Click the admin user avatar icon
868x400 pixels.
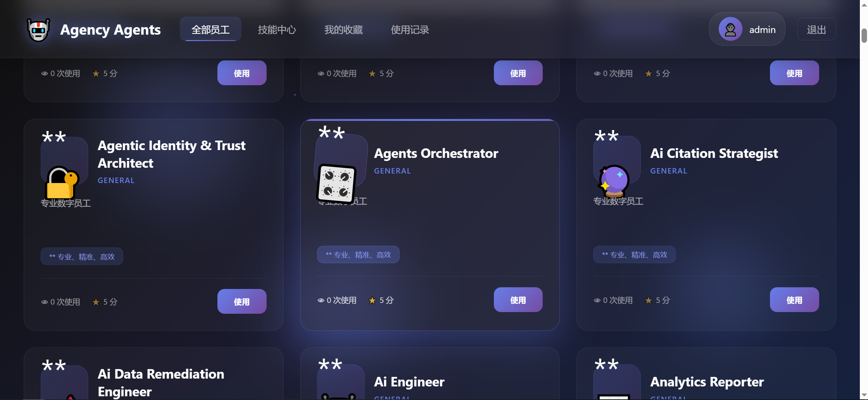coord(730,29)
